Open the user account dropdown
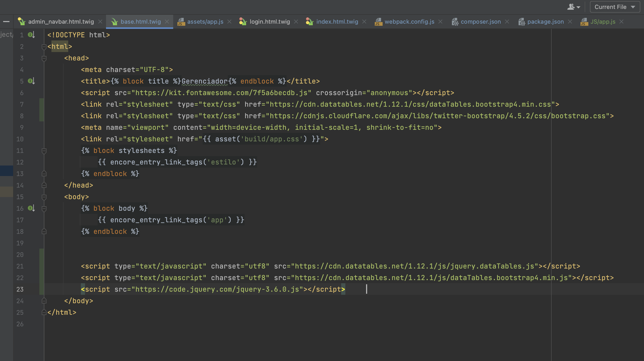644x361 pixels. [x=574, y=7]
